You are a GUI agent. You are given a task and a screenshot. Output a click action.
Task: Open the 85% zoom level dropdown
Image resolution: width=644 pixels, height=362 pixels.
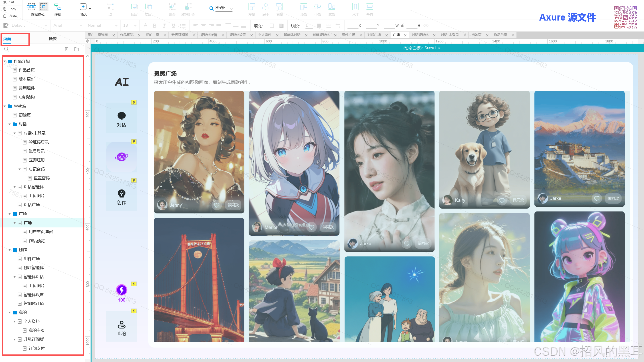tap(231, 9)
